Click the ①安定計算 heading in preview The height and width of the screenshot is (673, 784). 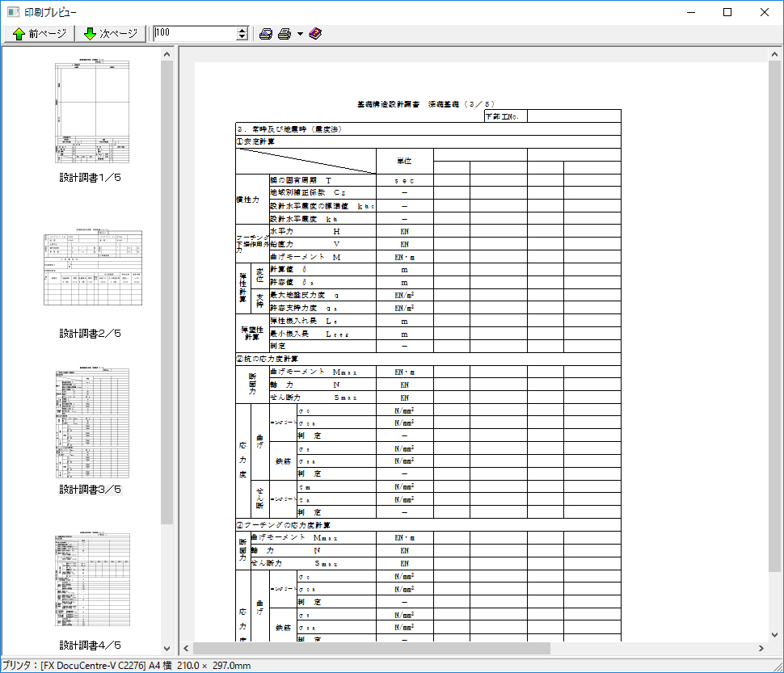click(x=255, y=141)
